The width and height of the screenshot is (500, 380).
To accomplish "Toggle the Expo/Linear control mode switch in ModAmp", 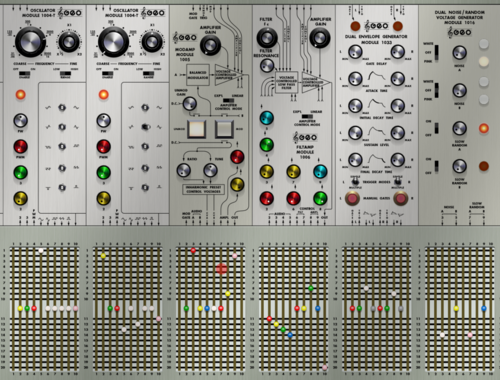I will tap(228, 100).
